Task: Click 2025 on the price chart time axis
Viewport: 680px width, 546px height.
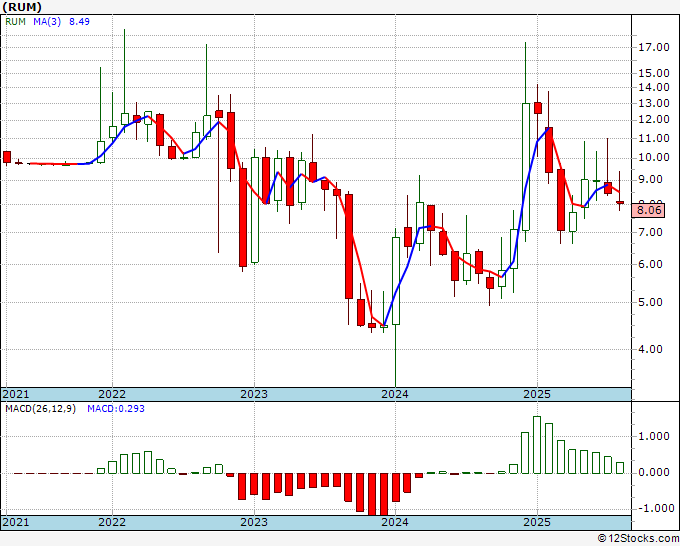Action: coord(536,394)
